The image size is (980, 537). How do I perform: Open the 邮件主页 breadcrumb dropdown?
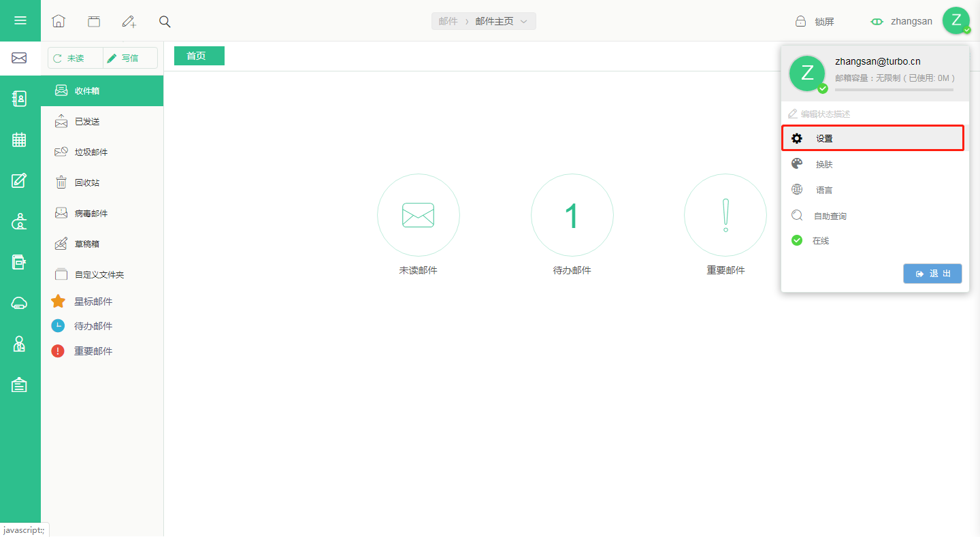(x=502, y=21)
